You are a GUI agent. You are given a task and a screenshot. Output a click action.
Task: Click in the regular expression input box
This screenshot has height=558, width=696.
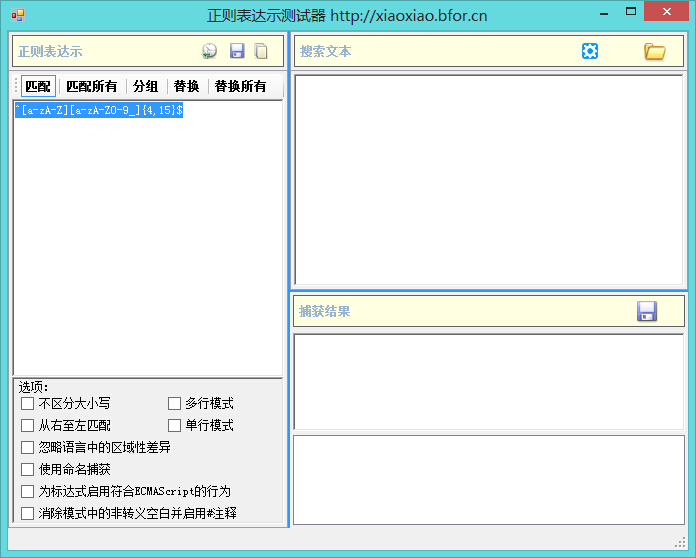click(148, 240)
